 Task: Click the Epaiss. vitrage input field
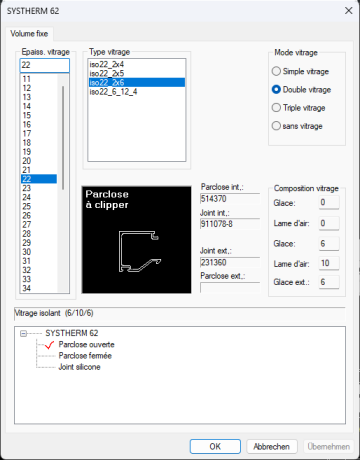tap(45, 65)
